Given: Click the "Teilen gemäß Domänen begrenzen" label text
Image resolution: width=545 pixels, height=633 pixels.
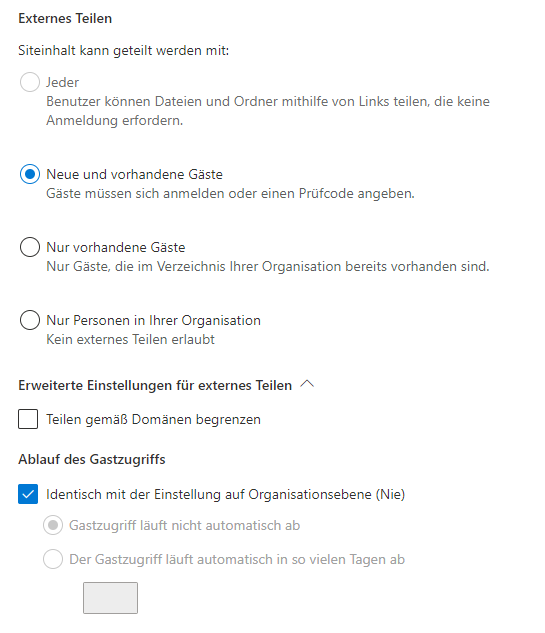Looking at the screenshot, I should (x=153, y=419).
